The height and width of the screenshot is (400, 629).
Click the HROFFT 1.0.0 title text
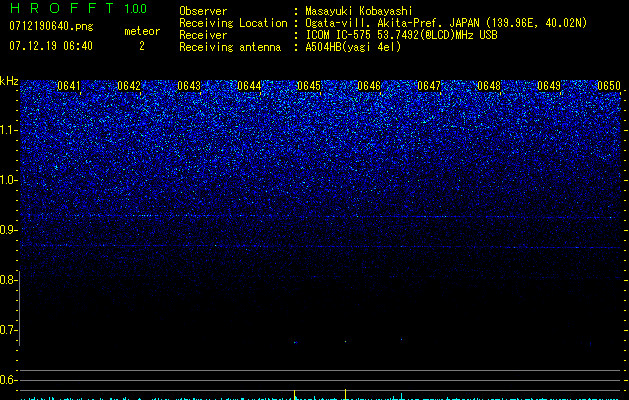[79, 8]
